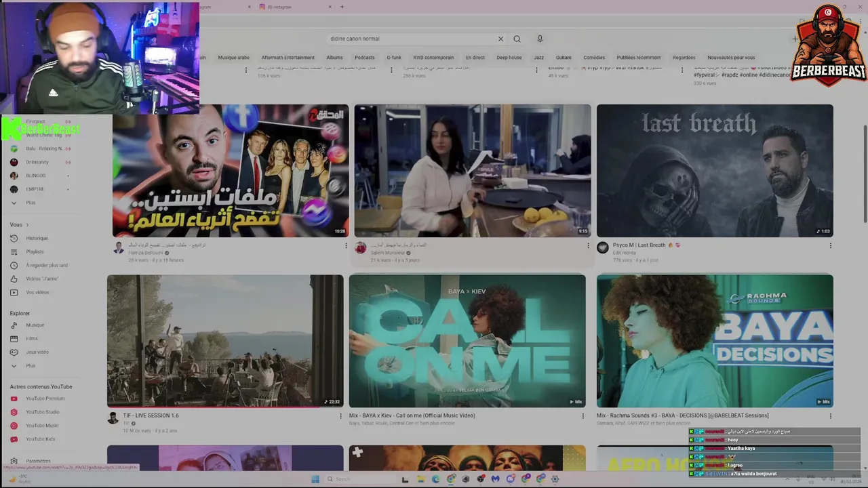This screenshot has height=488, width=868.
Task: Play BAYA Decisions Rachma Sounds thumbnail
Action: coord(715,341)
